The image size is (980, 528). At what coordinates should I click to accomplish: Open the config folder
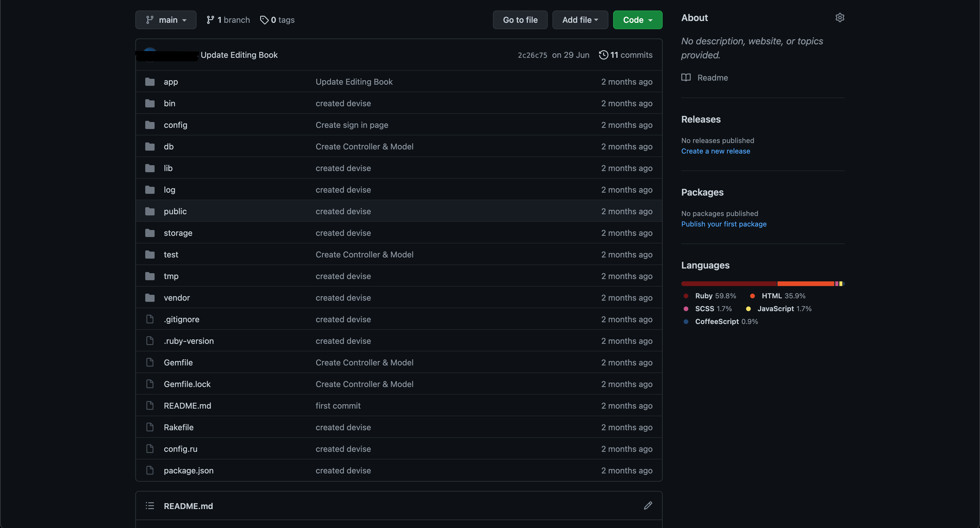175,125
